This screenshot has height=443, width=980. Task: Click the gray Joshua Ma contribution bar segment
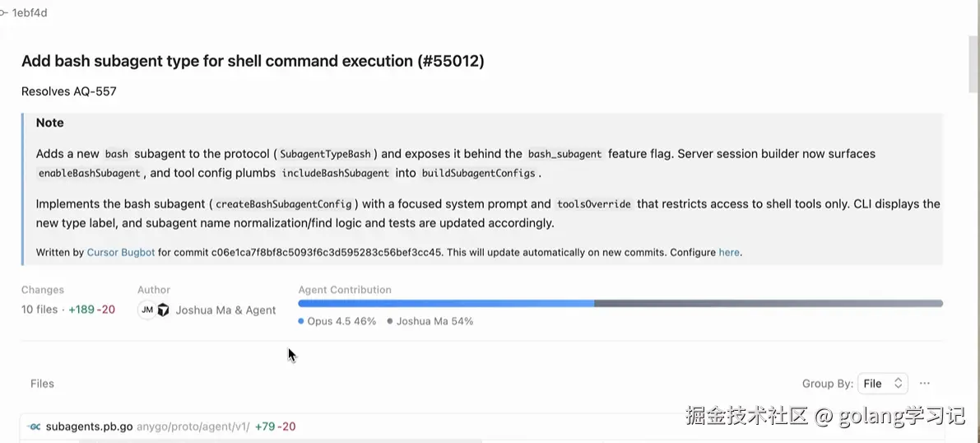point(768,304)
